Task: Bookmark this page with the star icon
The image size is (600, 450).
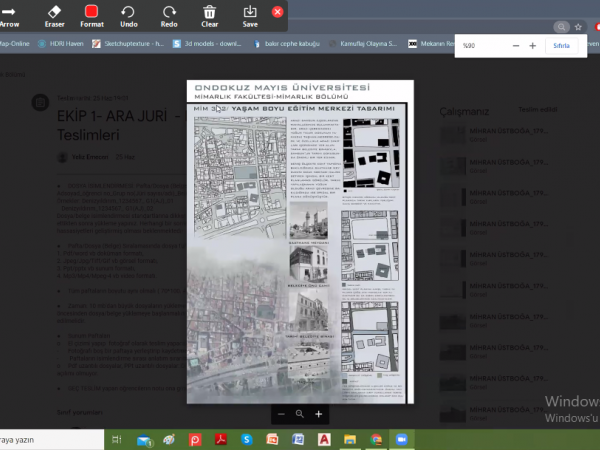Action: [578, 27]
